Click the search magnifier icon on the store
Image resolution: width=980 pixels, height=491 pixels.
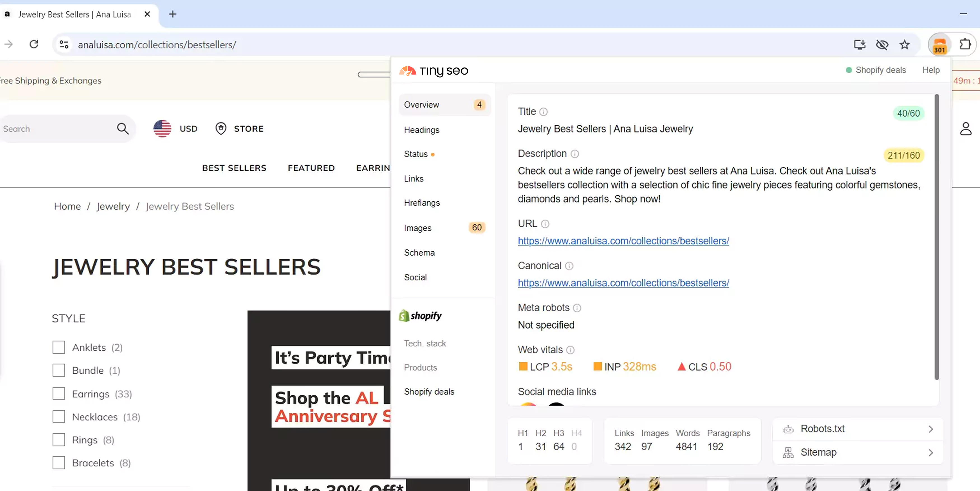(x=123, y=129)
